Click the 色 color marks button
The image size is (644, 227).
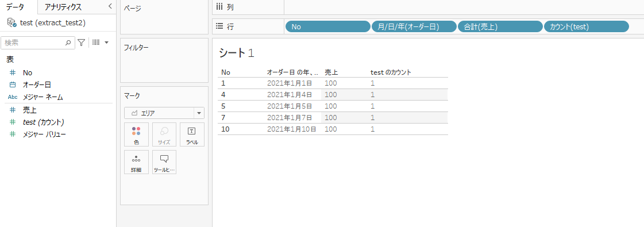click(x=136, y=134)
